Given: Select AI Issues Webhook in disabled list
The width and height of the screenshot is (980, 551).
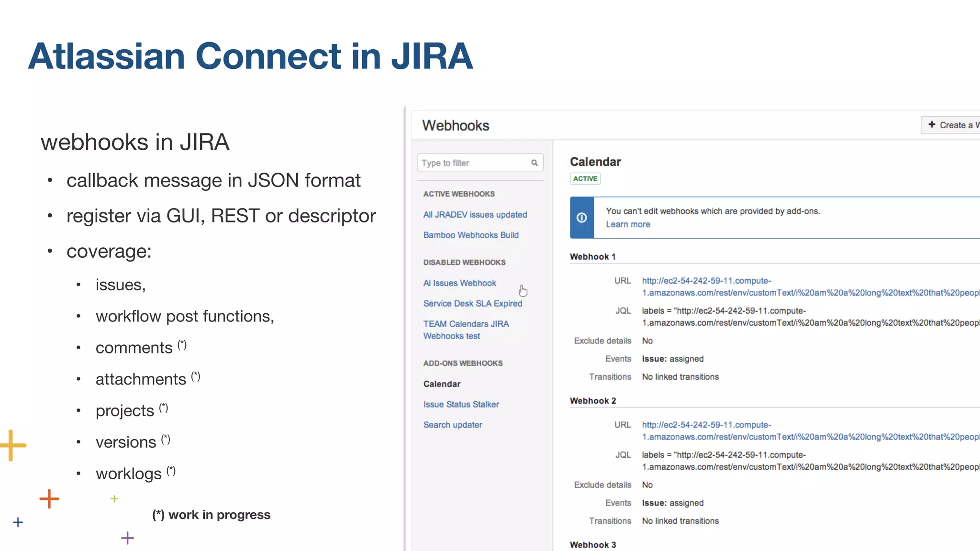Looking at the screenshot, I should pos(459,283).
